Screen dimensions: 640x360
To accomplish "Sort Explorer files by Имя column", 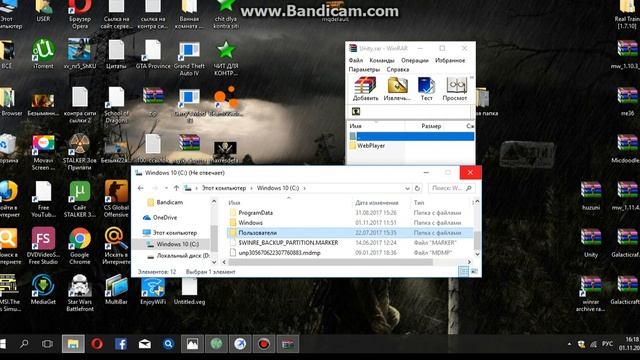I will click(x=234, y=203).
